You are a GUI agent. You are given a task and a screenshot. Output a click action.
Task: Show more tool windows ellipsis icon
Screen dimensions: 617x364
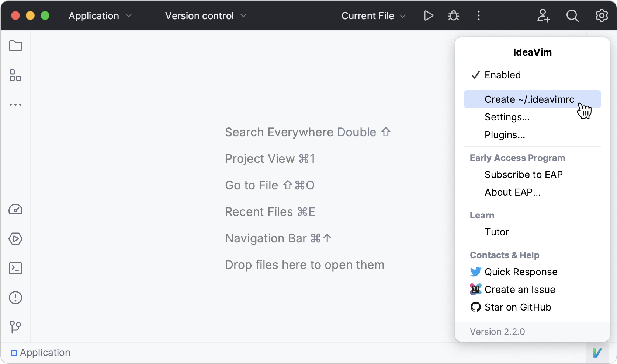click(x=15, y=105)
